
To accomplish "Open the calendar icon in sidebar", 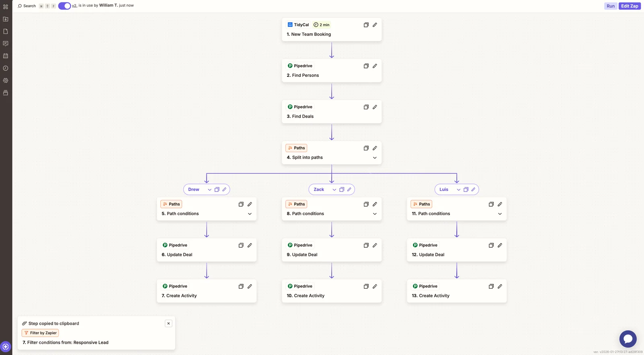I will click(x=6, y=56).
